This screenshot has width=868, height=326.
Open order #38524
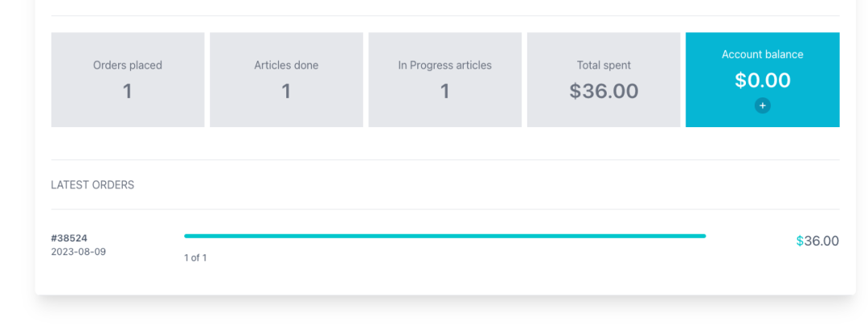69,238
